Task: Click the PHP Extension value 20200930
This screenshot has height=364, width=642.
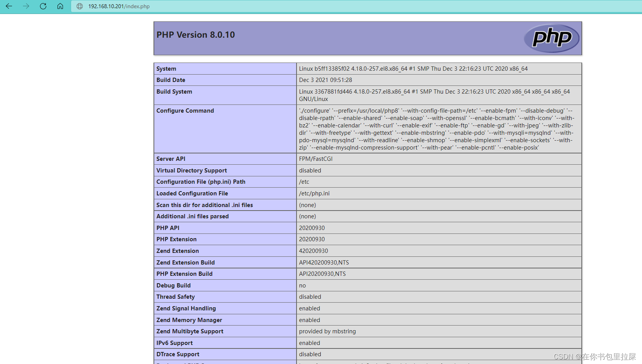Action: click(312, 239)
